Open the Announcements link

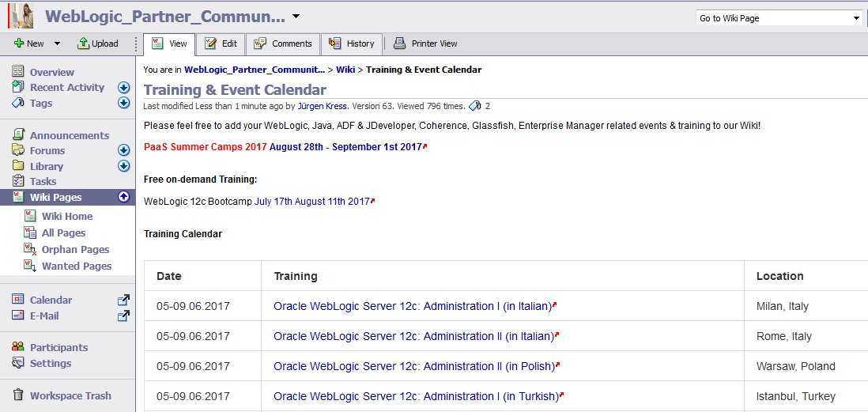(70, 136)
